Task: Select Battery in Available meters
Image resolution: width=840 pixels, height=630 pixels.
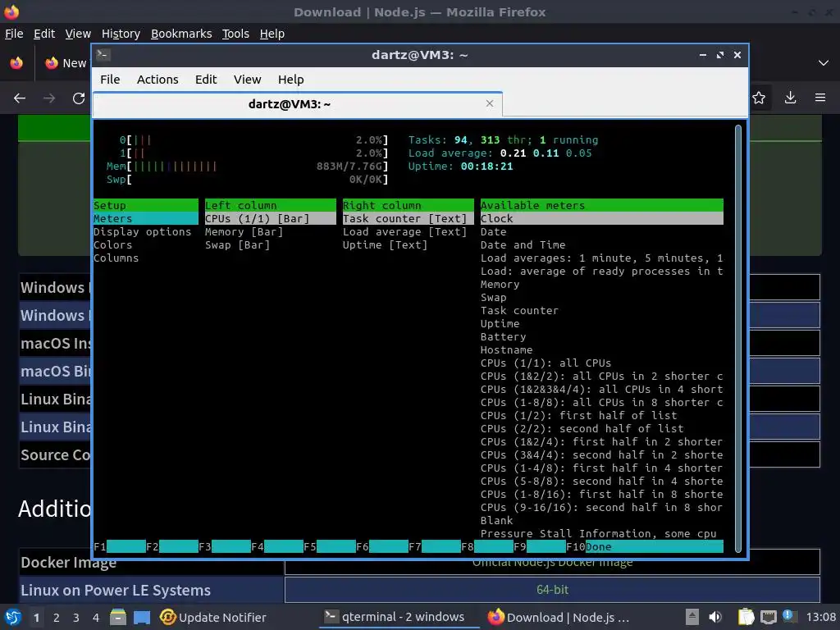Action: (x=503, y=336)
